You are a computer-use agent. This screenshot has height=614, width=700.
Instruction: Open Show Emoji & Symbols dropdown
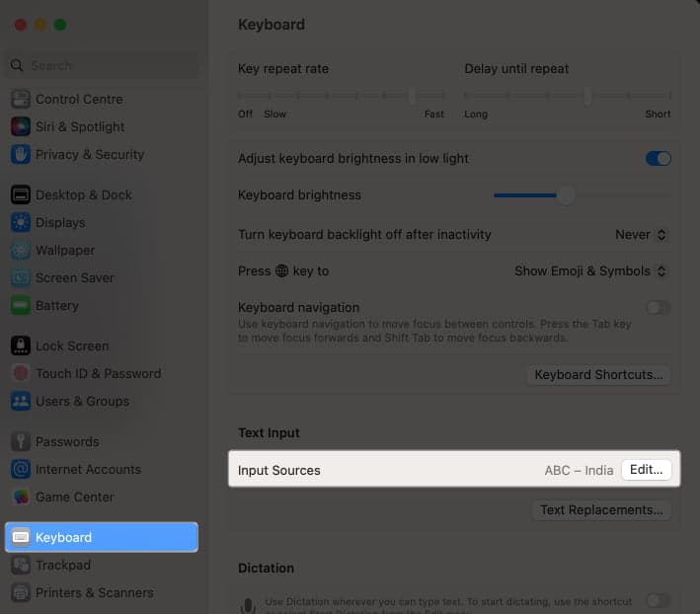pyautogui.click(x=590, y=270)
